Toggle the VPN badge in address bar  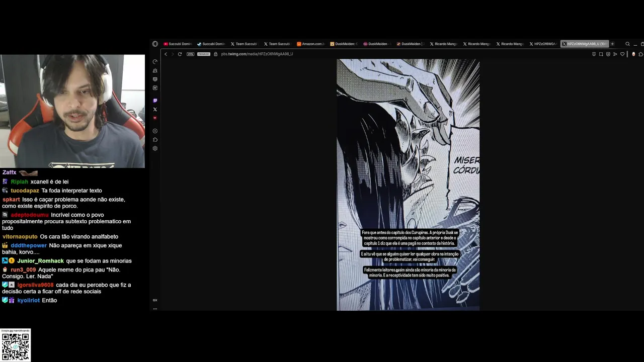click(190, 54)
